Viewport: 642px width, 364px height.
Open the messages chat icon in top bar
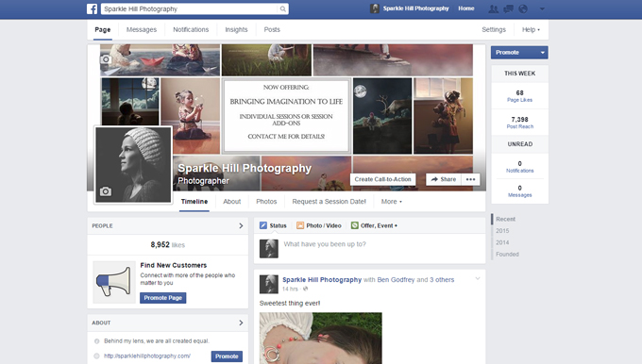click(509, 8)
